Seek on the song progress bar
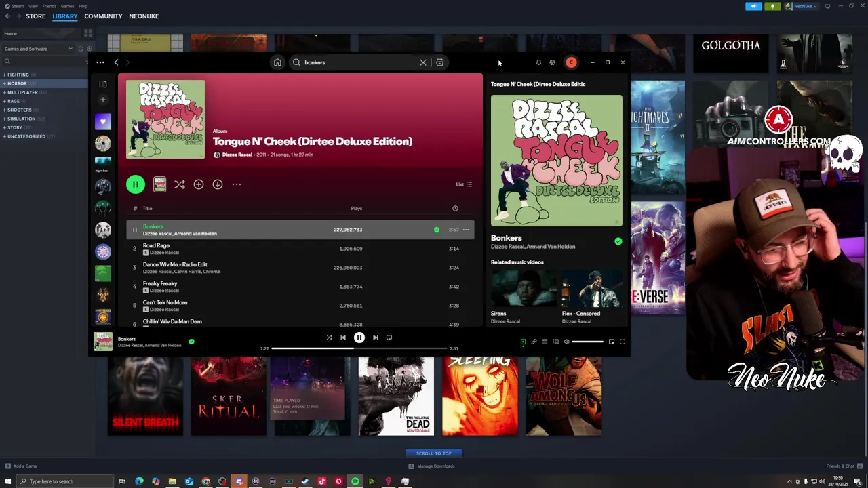This screenshot has width=868, height=488. point(359,348)
